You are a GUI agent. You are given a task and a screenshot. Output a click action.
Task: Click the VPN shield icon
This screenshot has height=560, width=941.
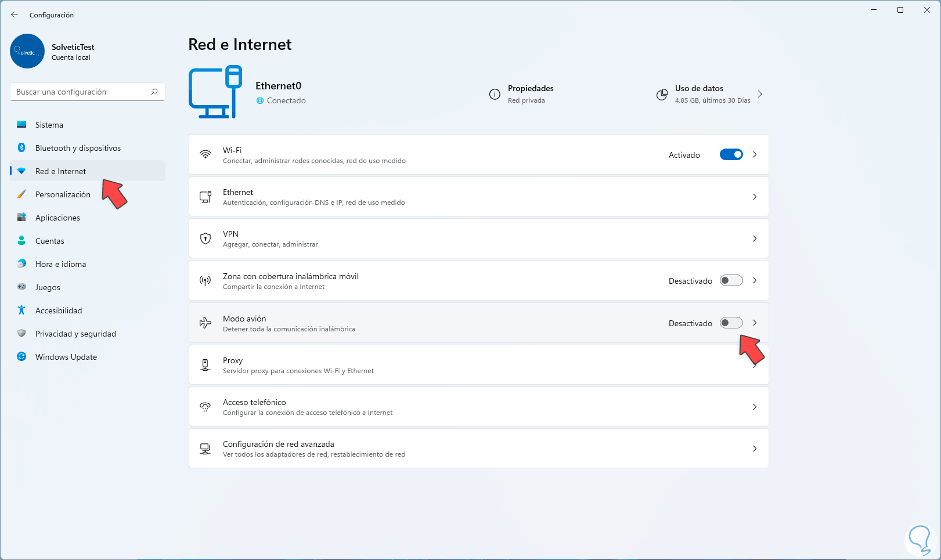(205, 239)
